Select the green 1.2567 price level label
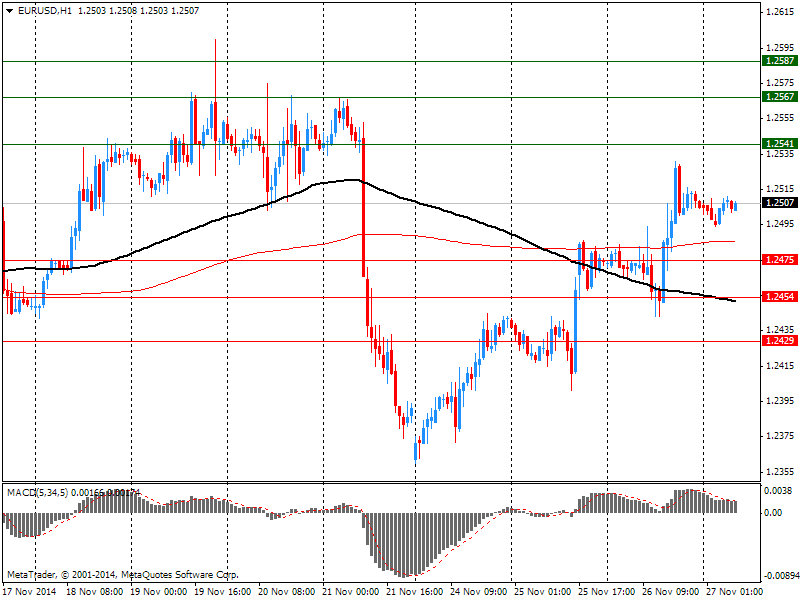This screenshot has width=800, height=600. (779, 97)
